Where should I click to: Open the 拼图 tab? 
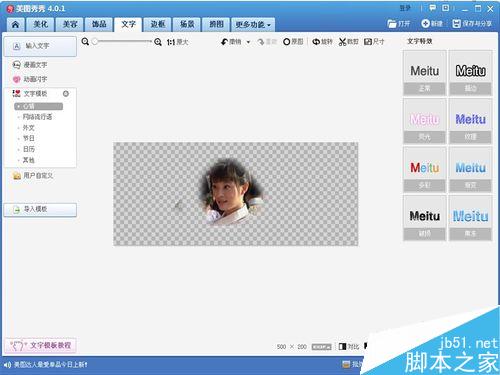216,24
